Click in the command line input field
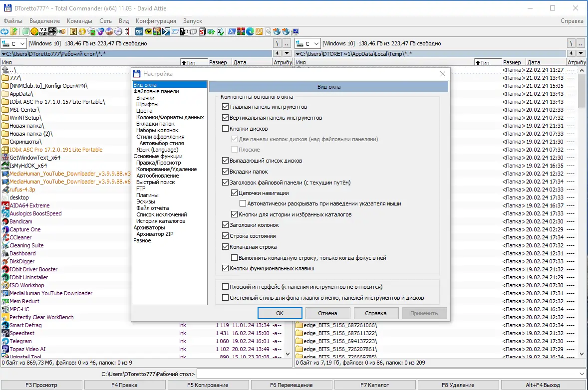 coord(388,374)
